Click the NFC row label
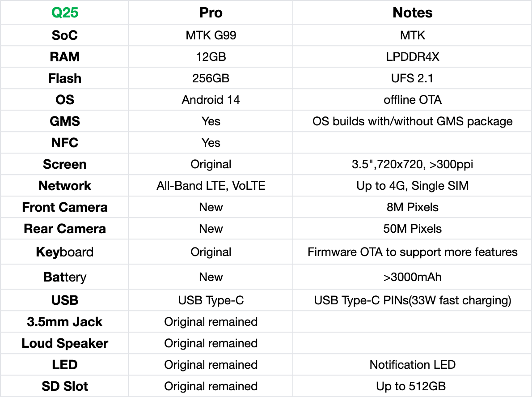This screenshot has width=532, height=397. tap(65, 143)
